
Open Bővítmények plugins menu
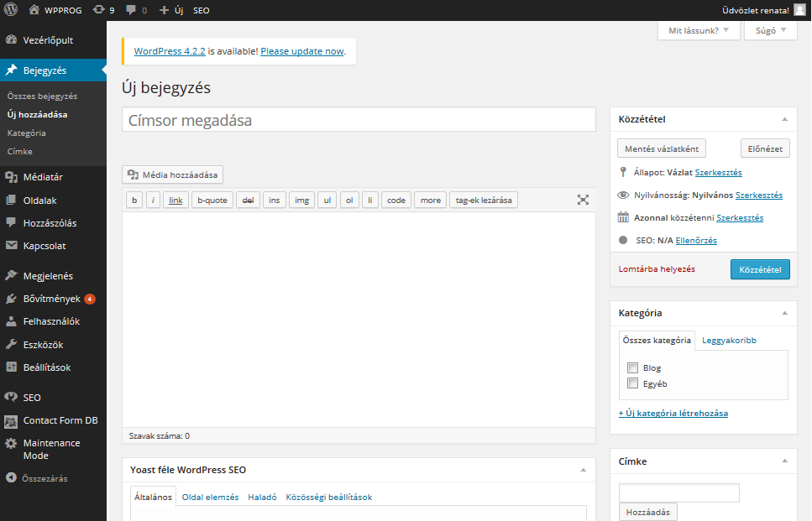51,299
